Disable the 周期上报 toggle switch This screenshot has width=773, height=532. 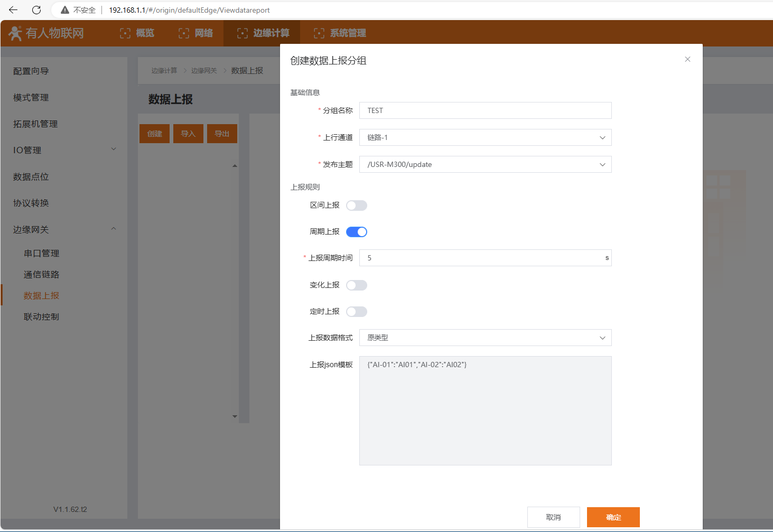point(356,232)
